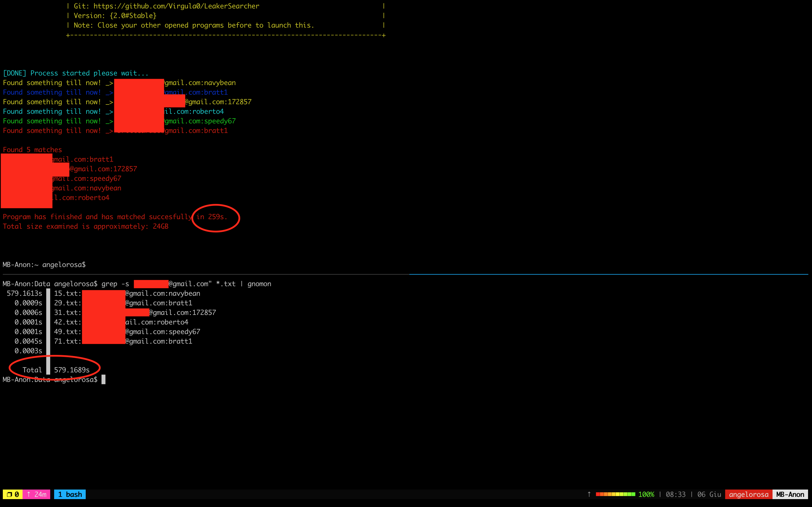Click the gnomon word in grep command
The image size is (812, 507).
(259, 284)
